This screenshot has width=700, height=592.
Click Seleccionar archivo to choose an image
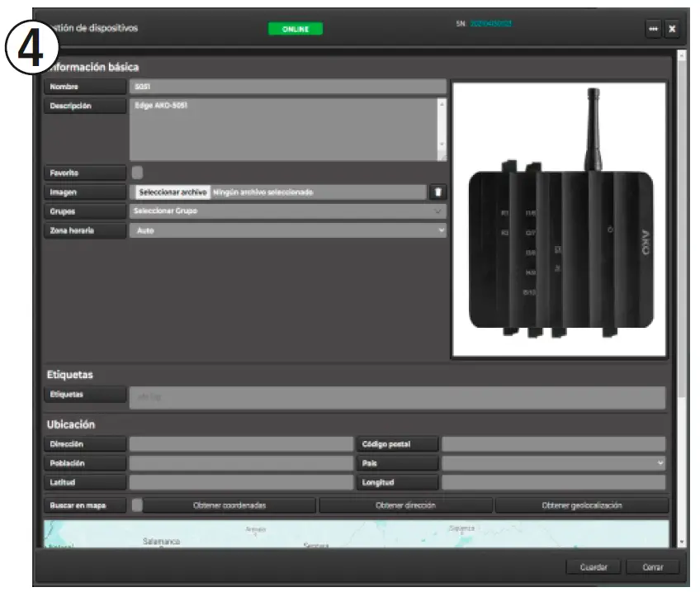point(172,191)
